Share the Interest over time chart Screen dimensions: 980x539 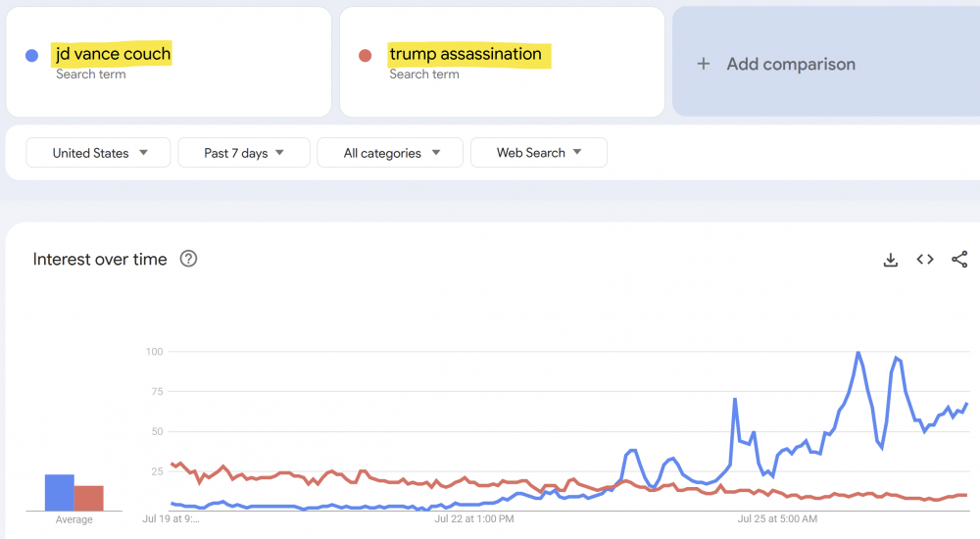point(959,260)
